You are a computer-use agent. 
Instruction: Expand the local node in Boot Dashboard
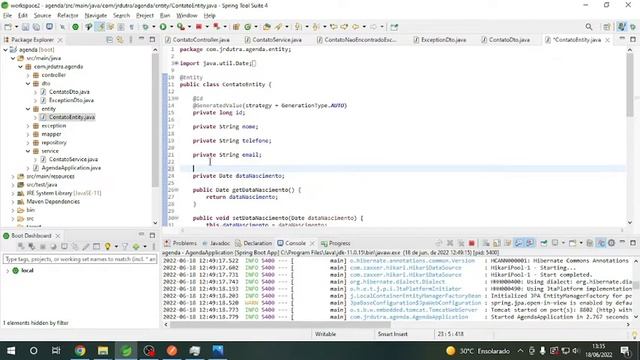coord(7,271)
